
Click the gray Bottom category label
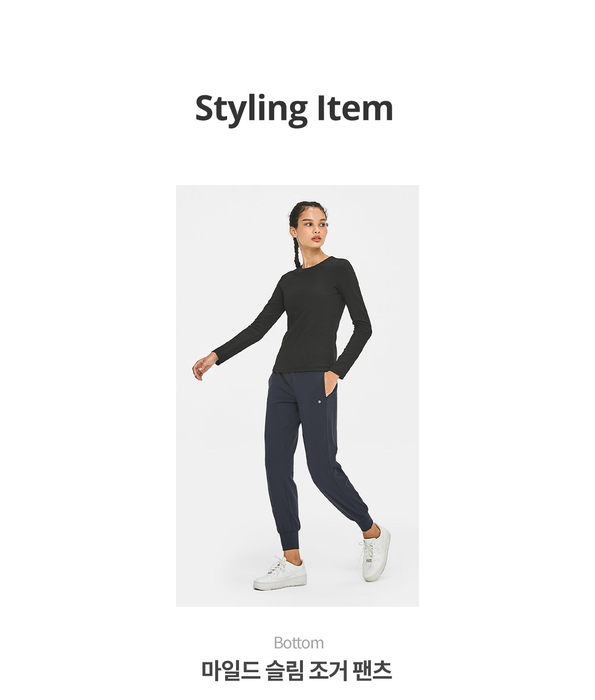pos(298,643)
